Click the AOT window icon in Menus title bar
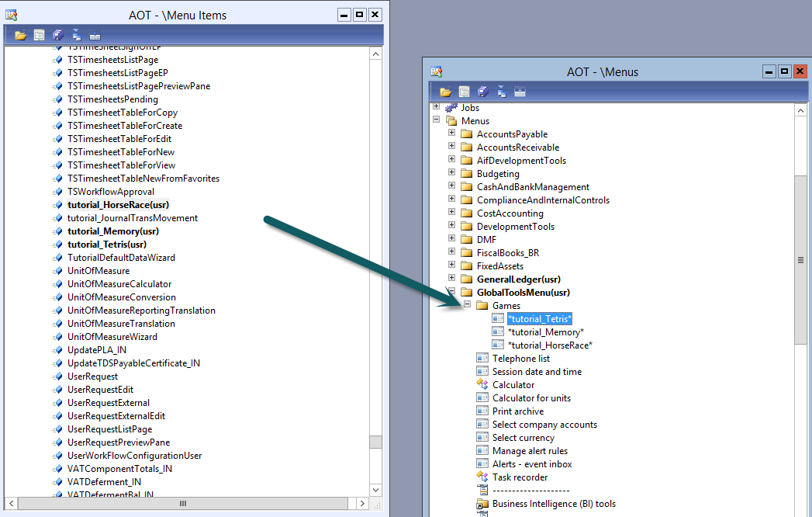Screen dimensions: 812x517 point(437,71)
